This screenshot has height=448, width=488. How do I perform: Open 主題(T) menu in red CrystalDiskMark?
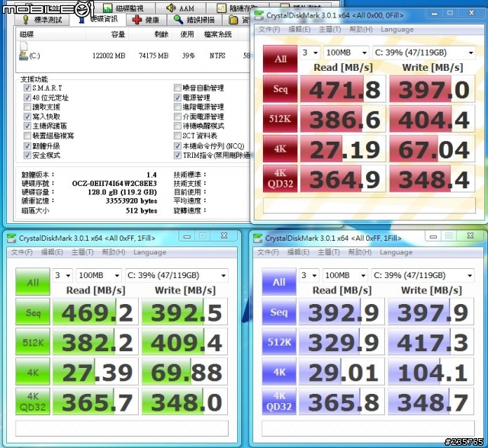tap(330, 30)
